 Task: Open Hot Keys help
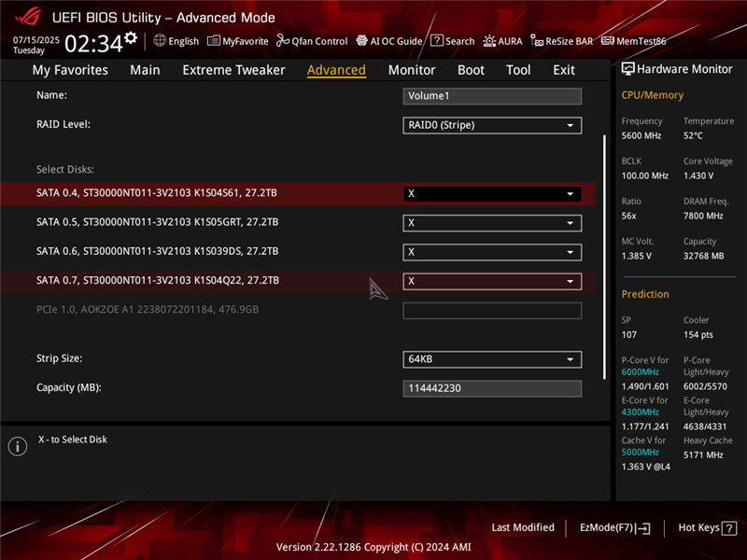tap(707, 527)
